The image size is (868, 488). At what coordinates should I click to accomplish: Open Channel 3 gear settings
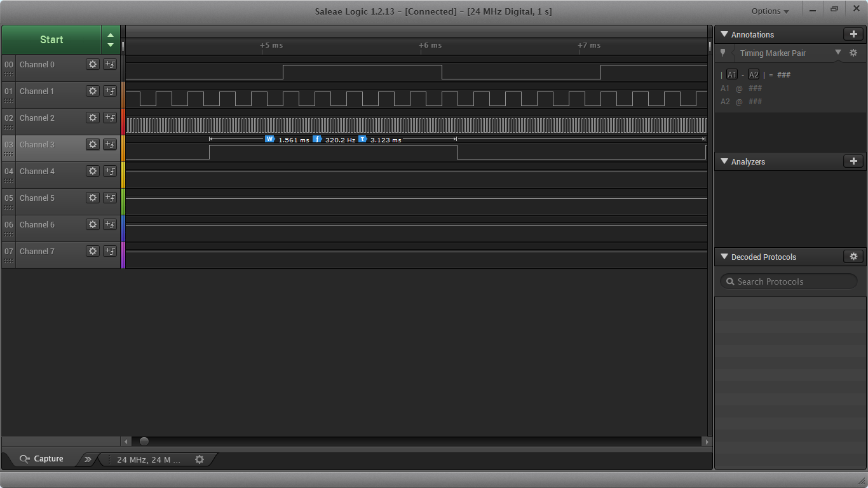[x=93, y=144]
